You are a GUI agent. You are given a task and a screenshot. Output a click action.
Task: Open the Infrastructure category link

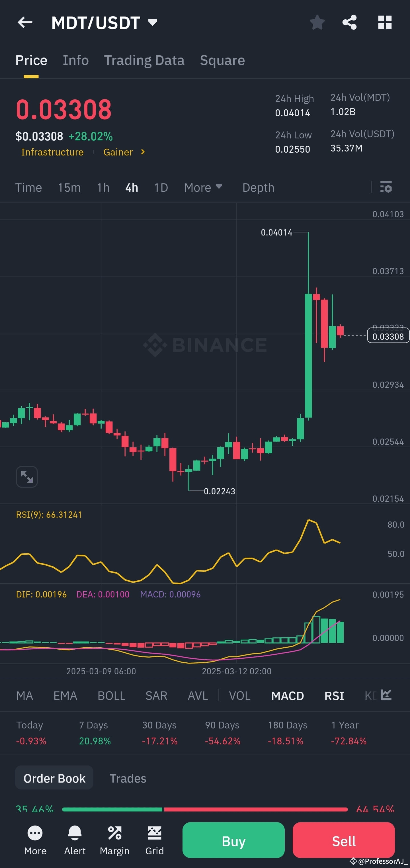coord(52,152)
